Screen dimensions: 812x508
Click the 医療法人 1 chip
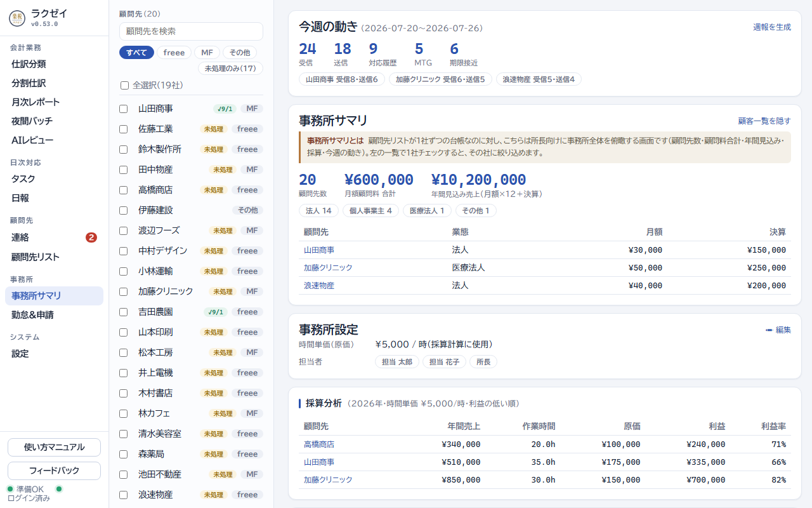(427, 211)
